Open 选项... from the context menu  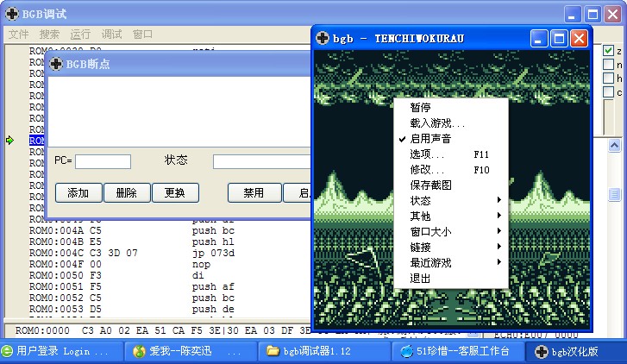tap(451, 154)
